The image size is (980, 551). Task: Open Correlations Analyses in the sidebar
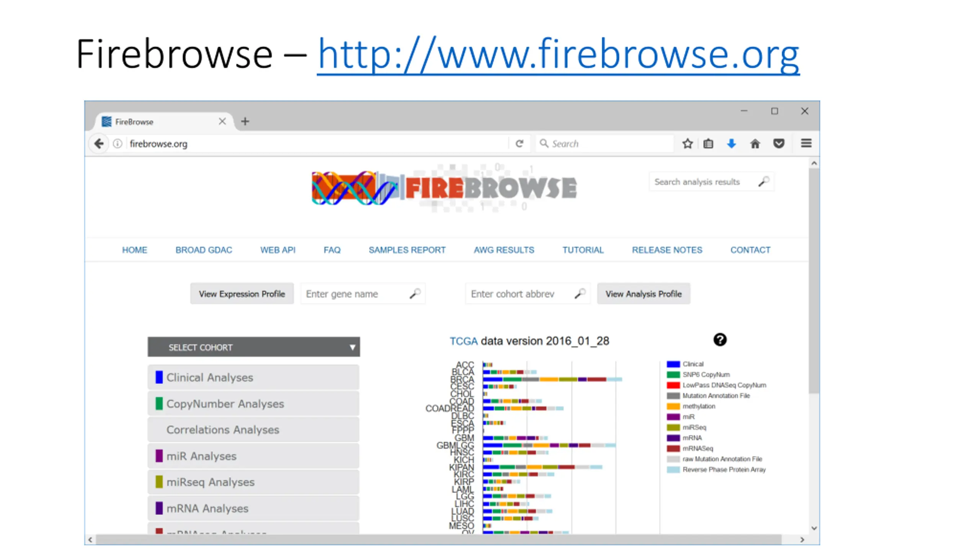pos(254,430)
